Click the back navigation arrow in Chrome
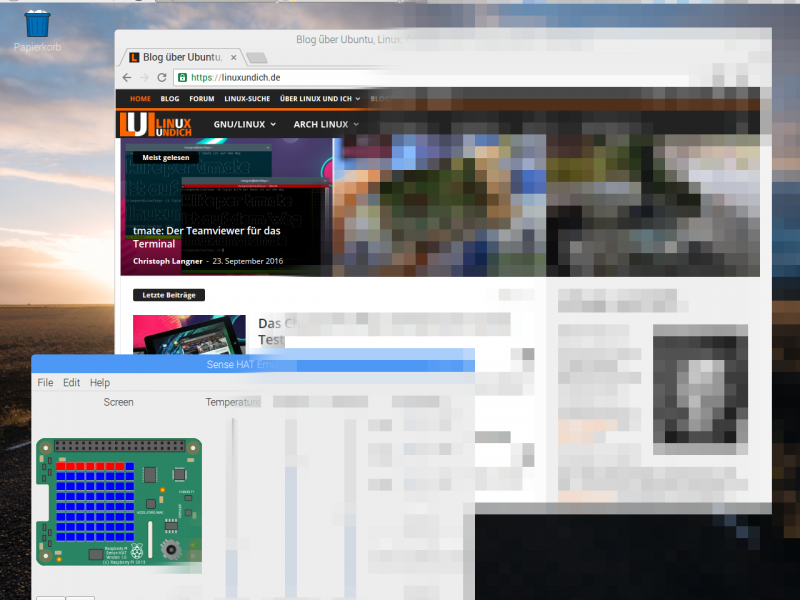This screenshot has height=600, width=800. [x=127, y=77]
